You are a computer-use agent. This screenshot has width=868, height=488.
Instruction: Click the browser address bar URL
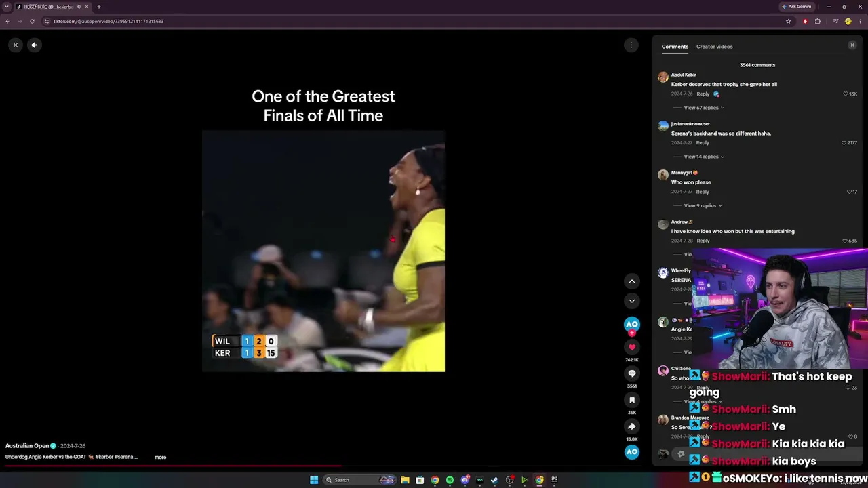pos(108,21)
